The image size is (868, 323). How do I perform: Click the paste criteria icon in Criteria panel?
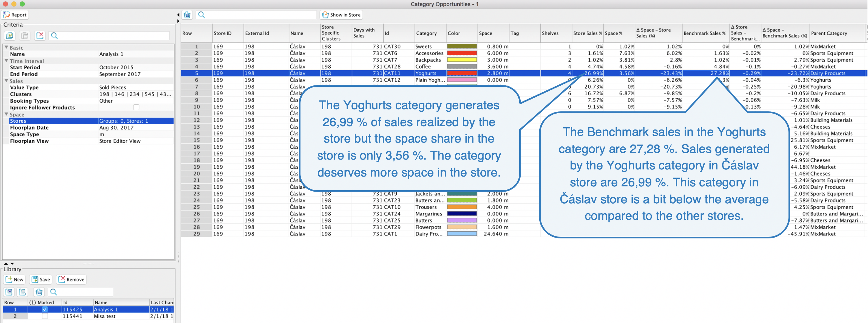[x=25, y=36]
